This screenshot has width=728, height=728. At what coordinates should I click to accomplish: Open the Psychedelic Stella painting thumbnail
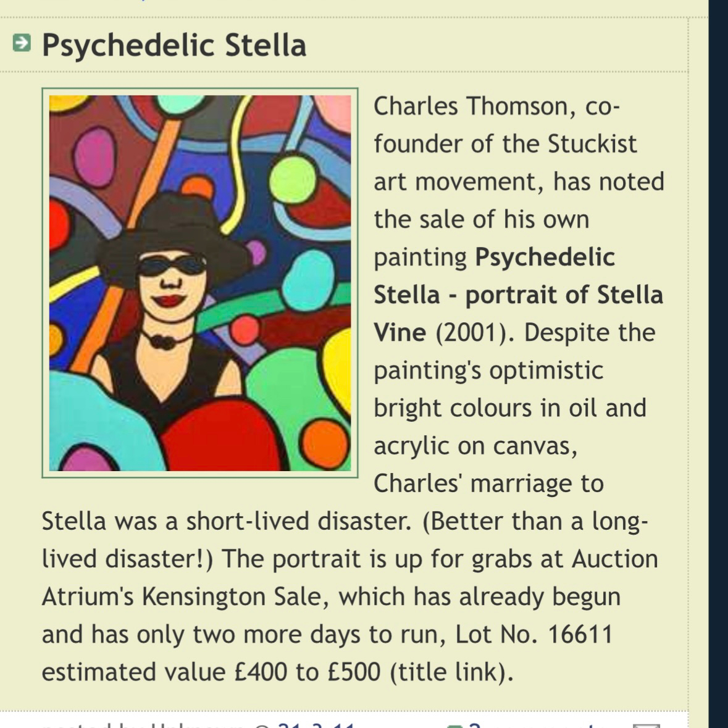tap(199, 283)
